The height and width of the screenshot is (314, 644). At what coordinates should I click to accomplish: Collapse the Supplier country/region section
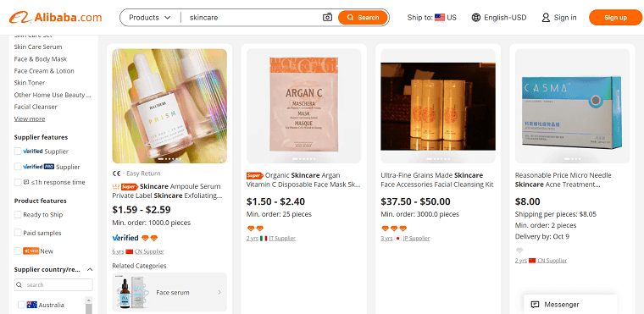click(x=90, y=270)
